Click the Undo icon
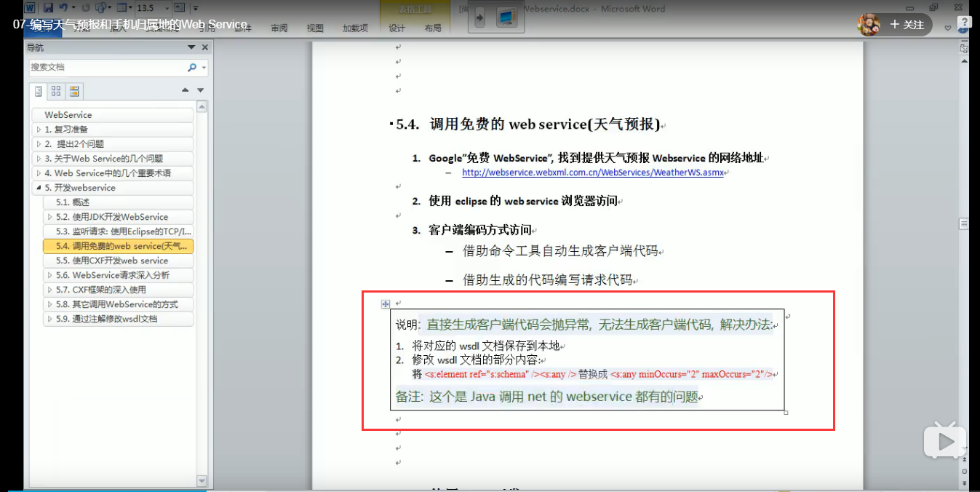Screen dimensions: 980x492 [63, 7]
